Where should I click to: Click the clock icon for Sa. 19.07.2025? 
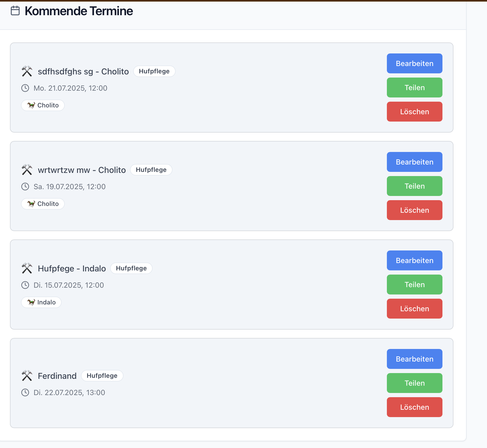point(25,187)
